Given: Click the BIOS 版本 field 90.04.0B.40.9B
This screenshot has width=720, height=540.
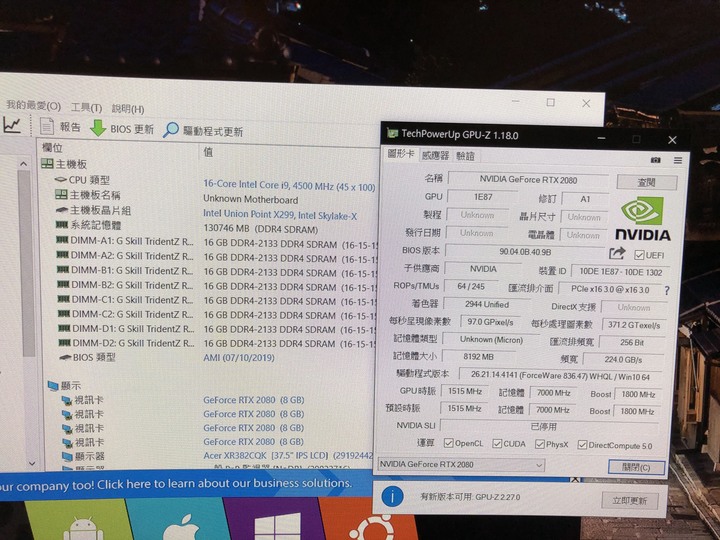Looking at the screenshot, I should click(x=525, y=252).
